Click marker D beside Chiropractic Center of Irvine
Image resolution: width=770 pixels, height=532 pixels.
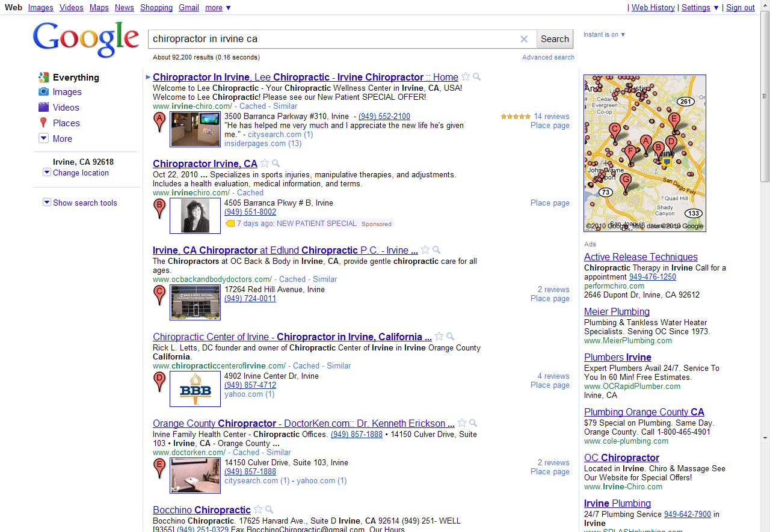159,382
